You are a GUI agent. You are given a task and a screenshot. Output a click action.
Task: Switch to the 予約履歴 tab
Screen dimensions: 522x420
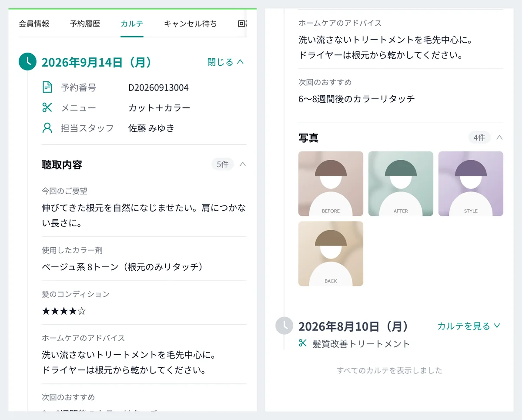coord(85,24)
